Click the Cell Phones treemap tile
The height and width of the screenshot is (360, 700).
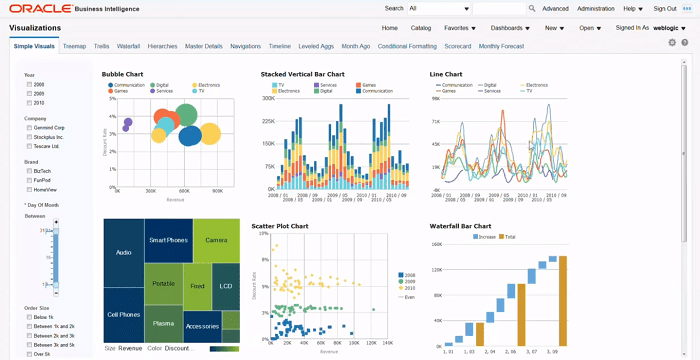coord(124,315)
